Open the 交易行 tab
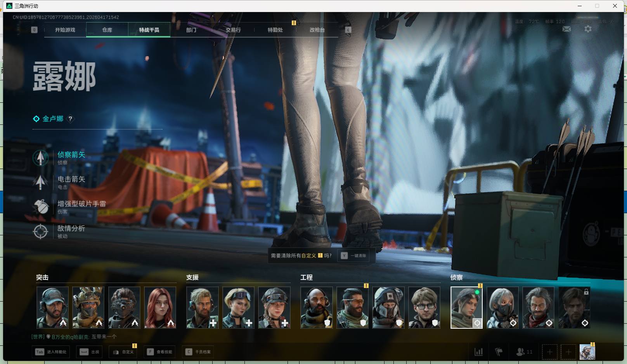627x364 pixels. 233,30
